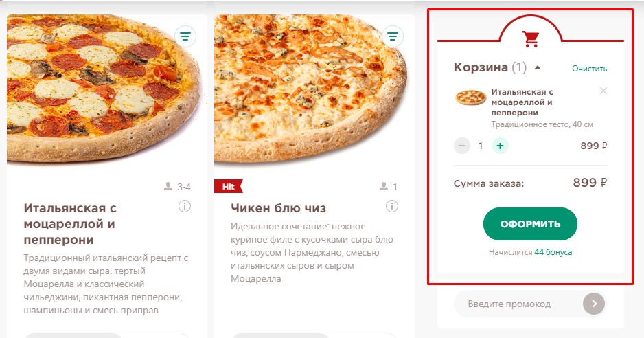Click the red shopping cart icon

(531, 38)
